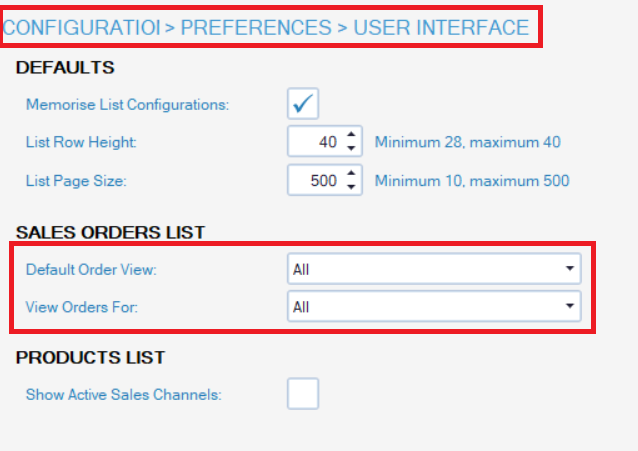Navigate to Preferences breadcrumb level
Screen dimensions: 638x451
[x=254, y=28]
